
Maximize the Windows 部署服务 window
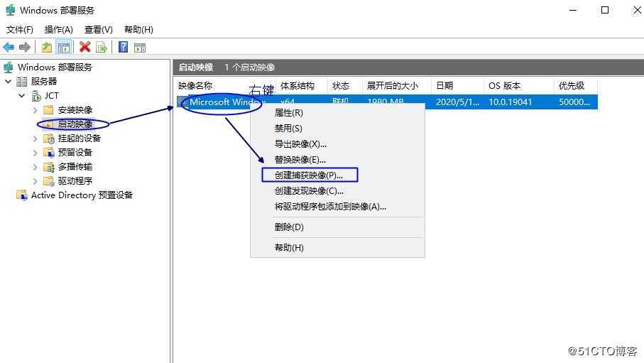click(x=604, y=10)
